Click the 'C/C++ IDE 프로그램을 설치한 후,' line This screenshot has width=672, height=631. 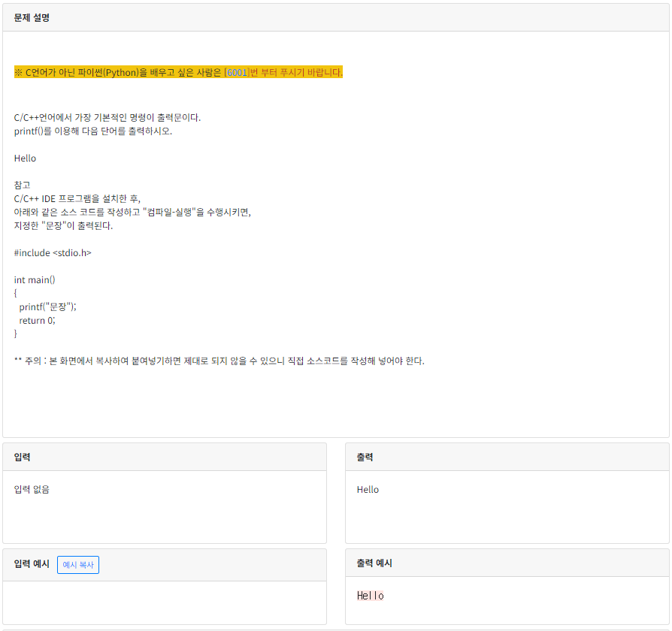(77, 199)
